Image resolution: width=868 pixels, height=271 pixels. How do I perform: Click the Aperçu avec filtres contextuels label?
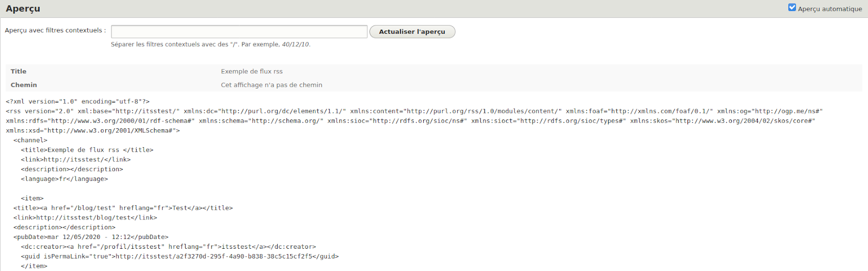(x=55, y=30)
